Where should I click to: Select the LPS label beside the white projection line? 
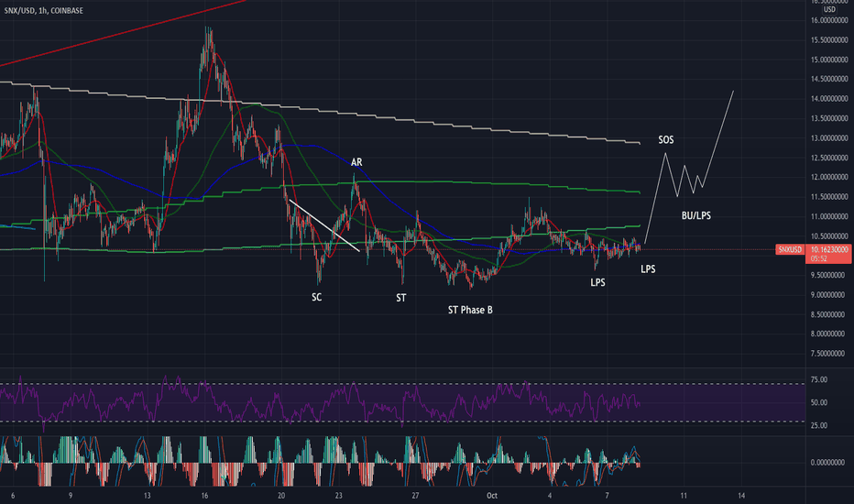[648, 268]
